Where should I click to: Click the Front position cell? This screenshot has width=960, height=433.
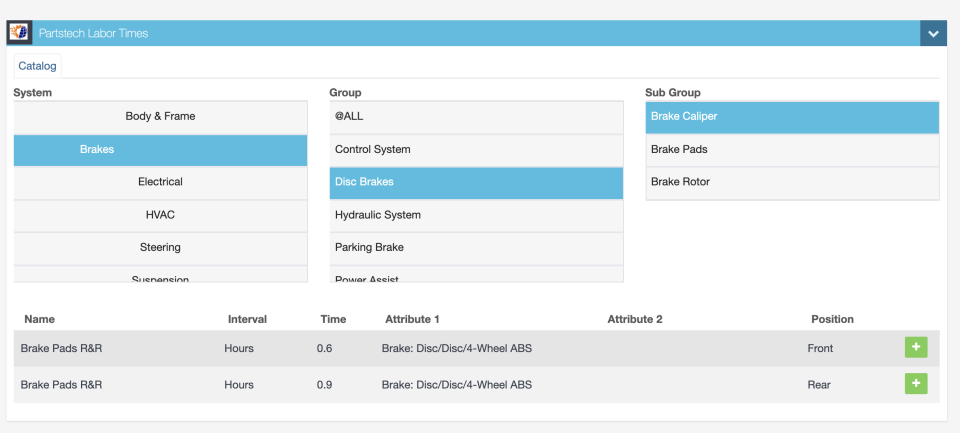(820, 348)
